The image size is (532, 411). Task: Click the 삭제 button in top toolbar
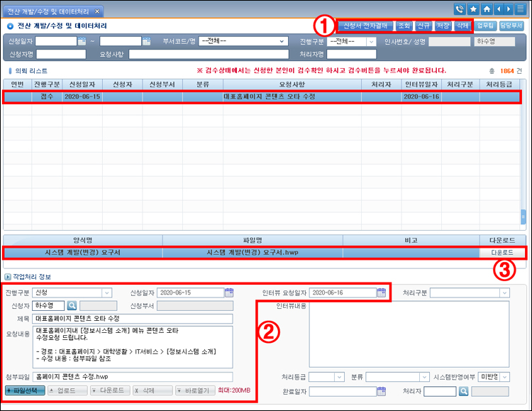click(462, 26)
